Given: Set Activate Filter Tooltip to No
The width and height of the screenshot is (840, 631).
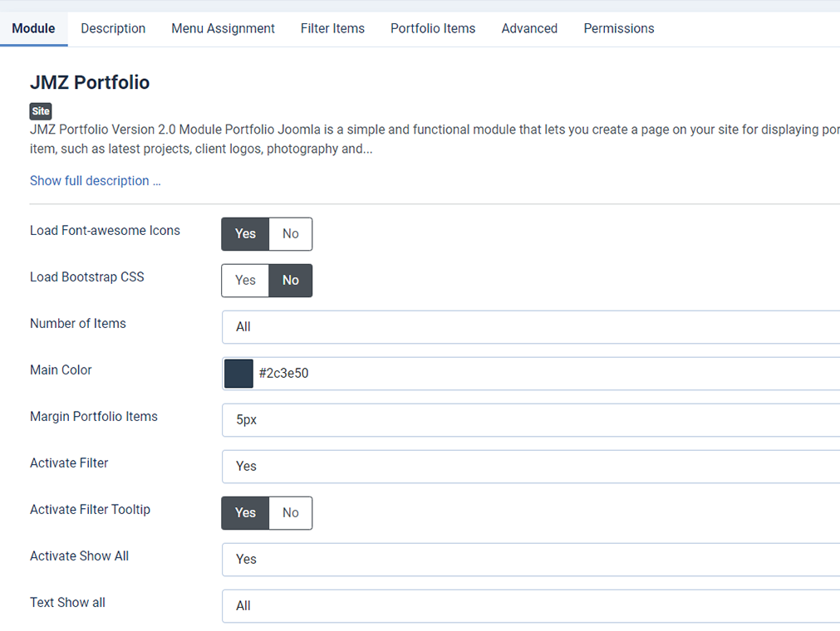Looking at the screenshot, I should [290, 513].
